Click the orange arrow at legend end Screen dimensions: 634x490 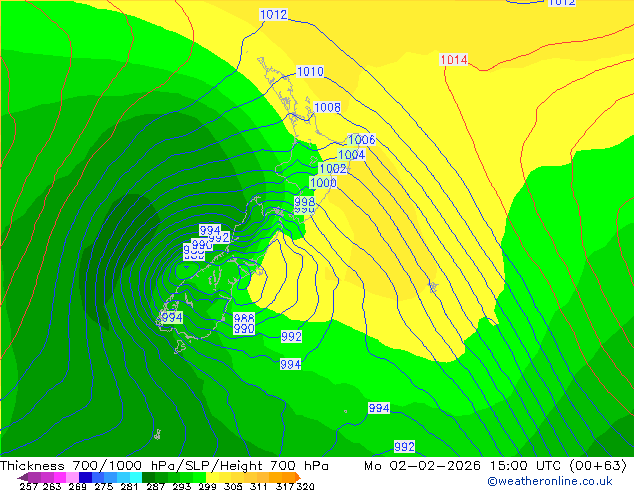coord(298,477)
